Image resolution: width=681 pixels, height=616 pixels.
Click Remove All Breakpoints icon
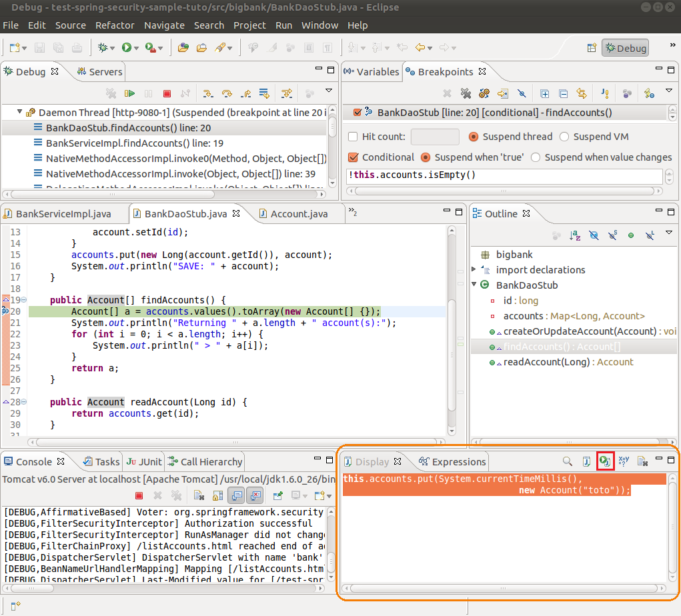(x=466, y=94)
